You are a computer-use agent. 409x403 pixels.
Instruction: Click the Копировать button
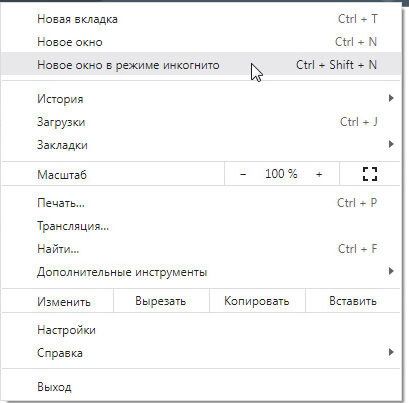coord(257,301)
